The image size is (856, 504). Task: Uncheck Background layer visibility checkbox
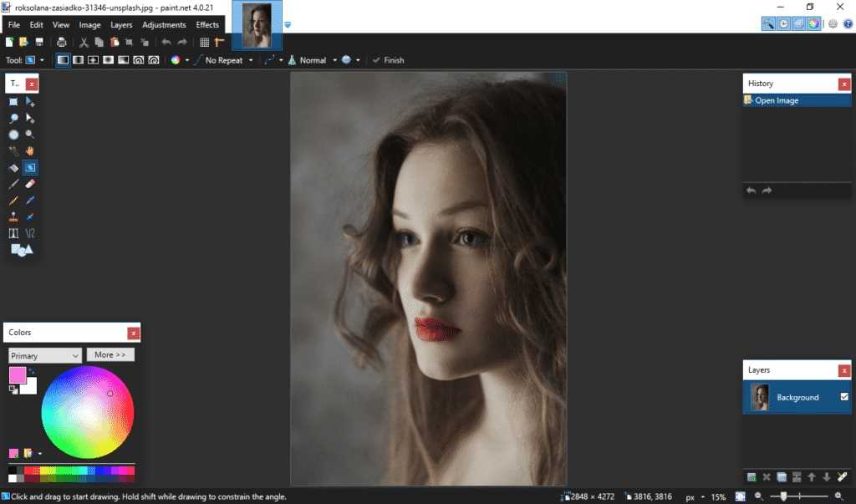(x=844, y=397)
